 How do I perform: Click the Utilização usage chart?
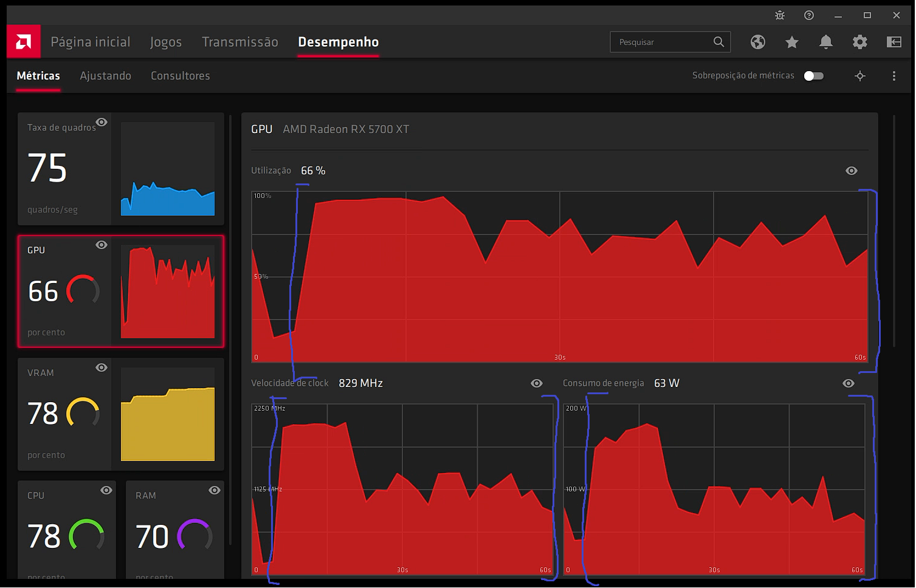[560, 277]
